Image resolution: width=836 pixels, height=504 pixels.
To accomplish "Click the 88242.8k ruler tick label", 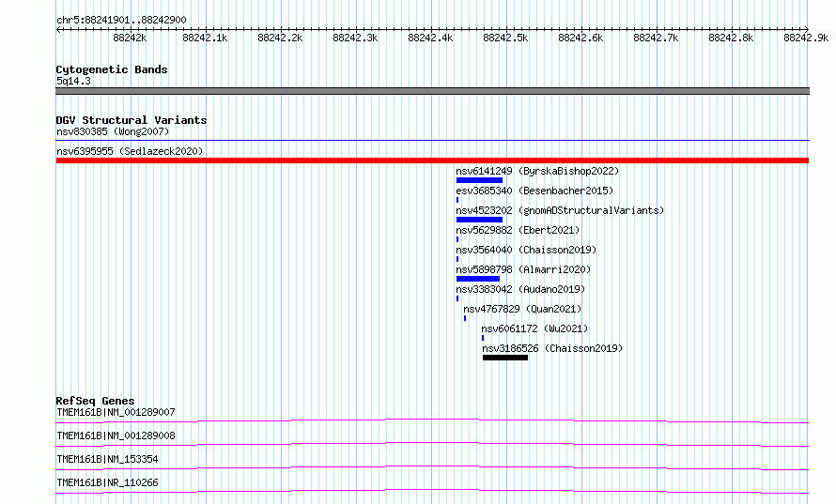I will click(731, 38).
